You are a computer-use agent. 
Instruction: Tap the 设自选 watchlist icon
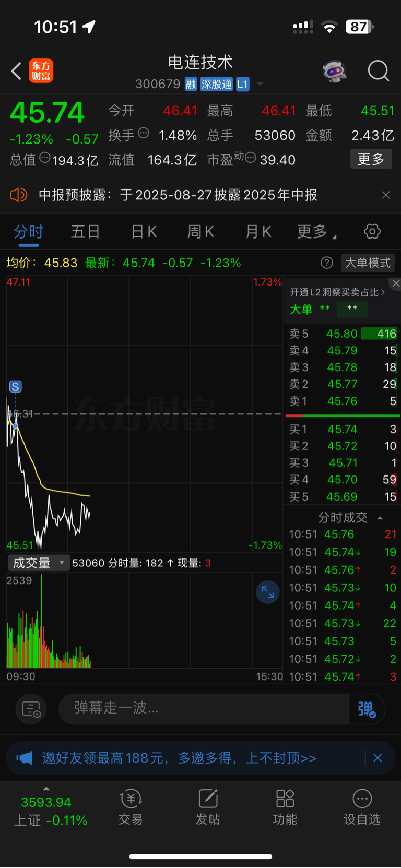(362, 807)
